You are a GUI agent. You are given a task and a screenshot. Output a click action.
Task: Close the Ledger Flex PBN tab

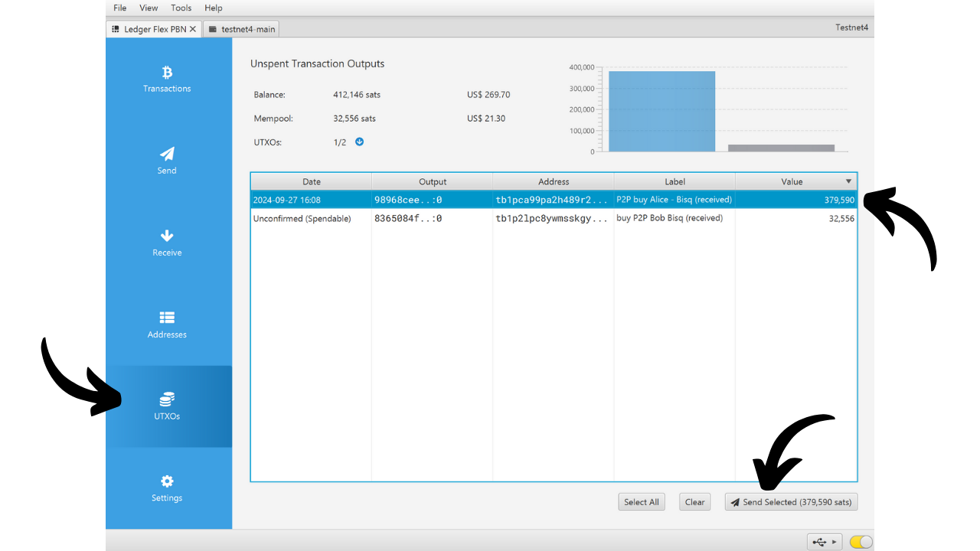pos(193,29)
